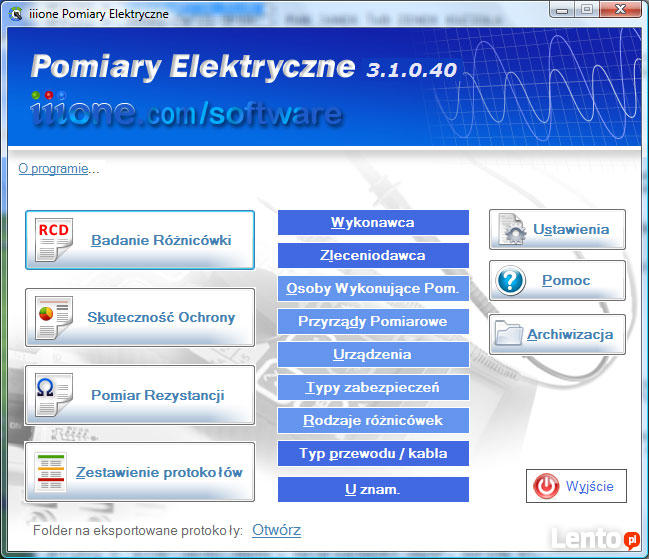Click the blue question mark help icon
This screenshot has width=649, height=559.
point(511,281)
